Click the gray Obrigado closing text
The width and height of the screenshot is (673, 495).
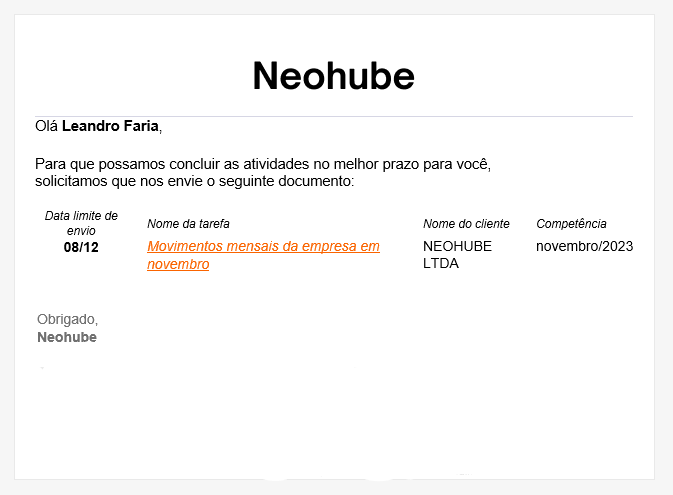67,319
